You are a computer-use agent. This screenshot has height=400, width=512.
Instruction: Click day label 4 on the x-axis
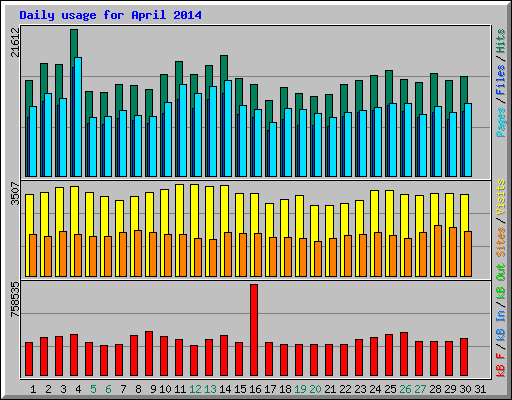pyautogui.click(x=78, y=389)
